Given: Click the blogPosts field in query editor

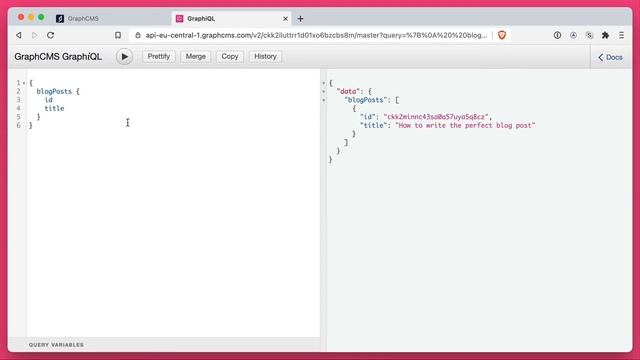Looking at the screenshot, I should point(54,91).
